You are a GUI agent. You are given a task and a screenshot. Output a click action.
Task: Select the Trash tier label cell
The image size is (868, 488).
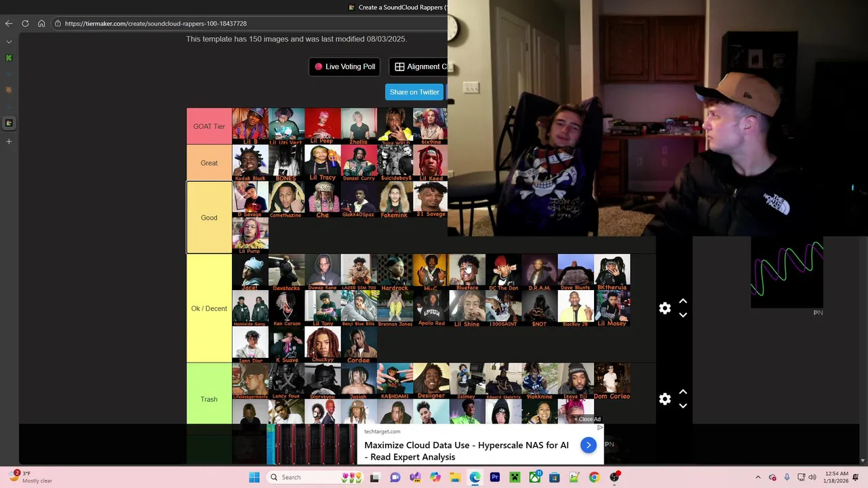(x=209, y=399)
